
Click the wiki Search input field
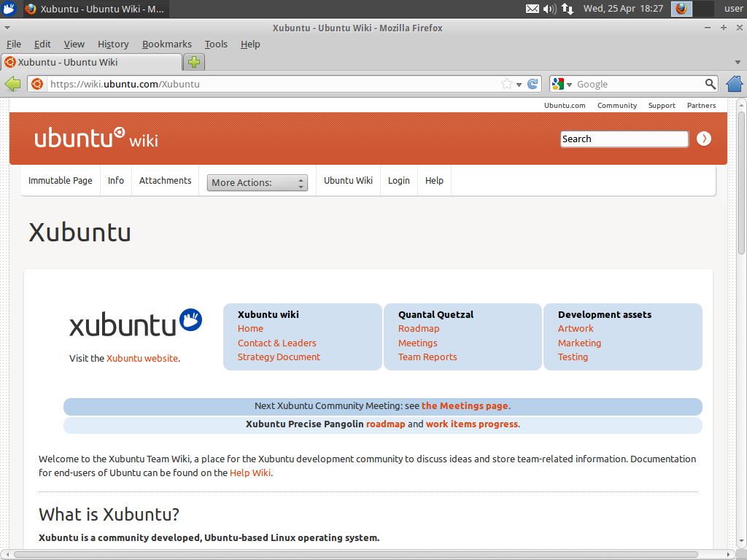click(x=624, y=139)
